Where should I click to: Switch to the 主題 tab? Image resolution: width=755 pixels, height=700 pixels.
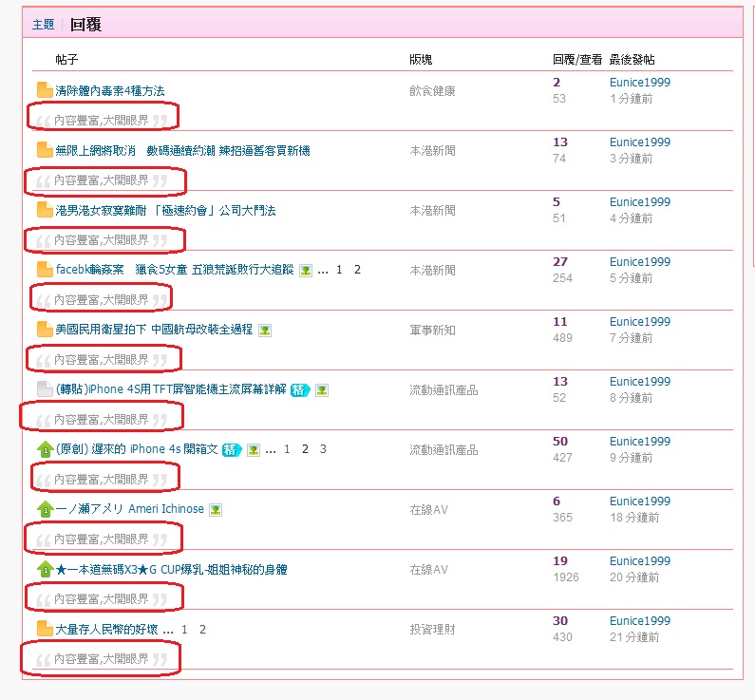(43, 25)
